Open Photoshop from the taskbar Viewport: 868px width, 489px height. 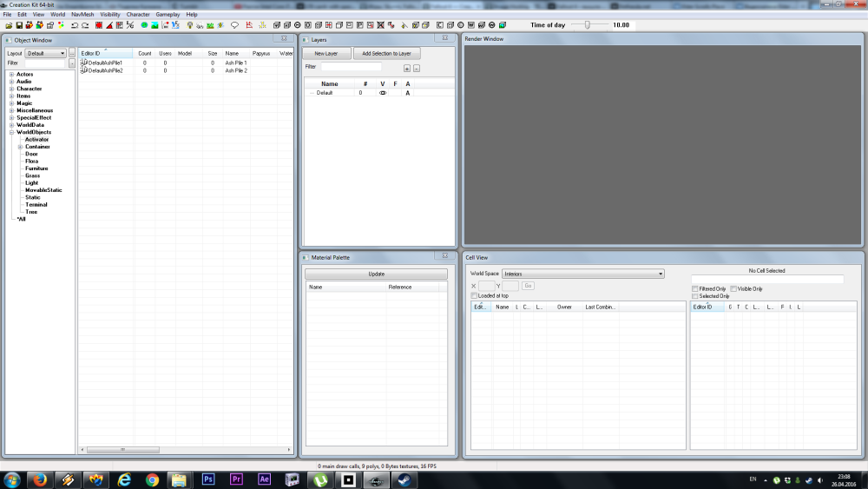[208, 479]
